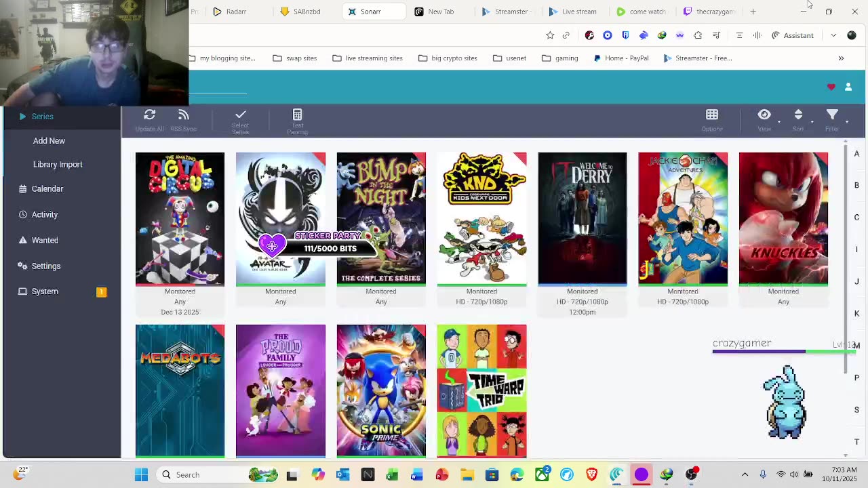
Task: Click the Windows Start button
Action: pos(141,474)
